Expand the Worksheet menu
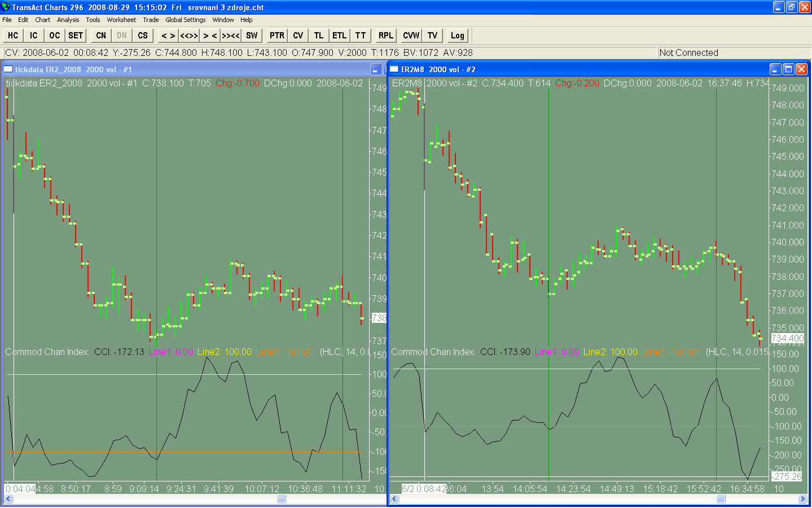Image resolution: width=812 pixels, height=508 pixels. coord(121,20)
